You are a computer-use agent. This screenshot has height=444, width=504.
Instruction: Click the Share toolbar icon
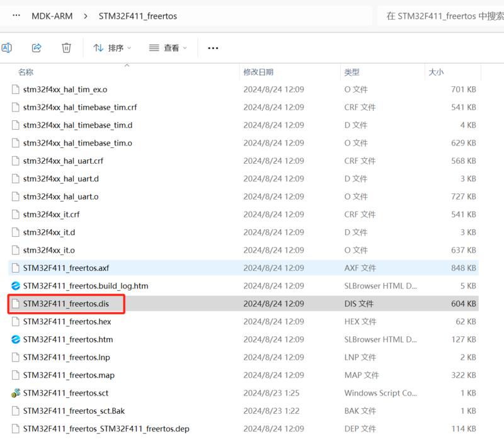[37, 48]
